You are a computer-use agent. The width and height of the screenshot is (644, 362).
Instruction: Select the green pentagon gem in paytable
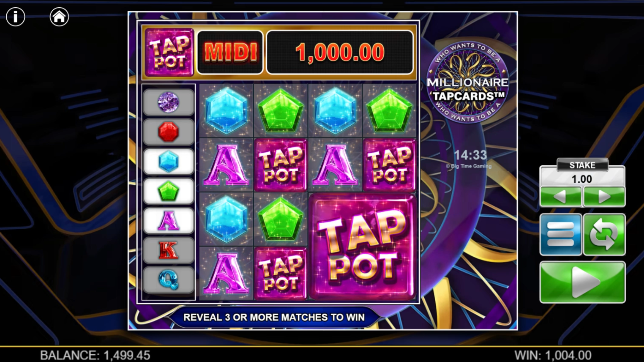(x=168, y=191)
